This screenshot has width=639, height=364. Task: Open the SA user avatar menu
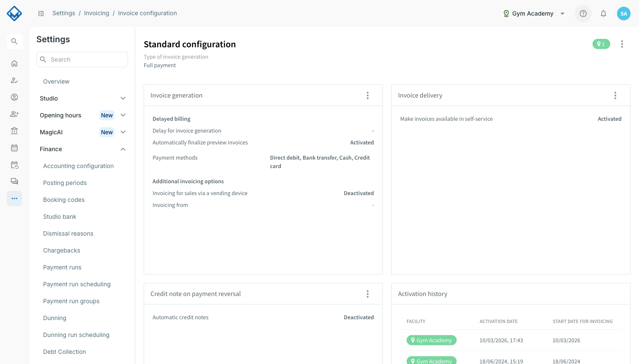click(624, 14)
